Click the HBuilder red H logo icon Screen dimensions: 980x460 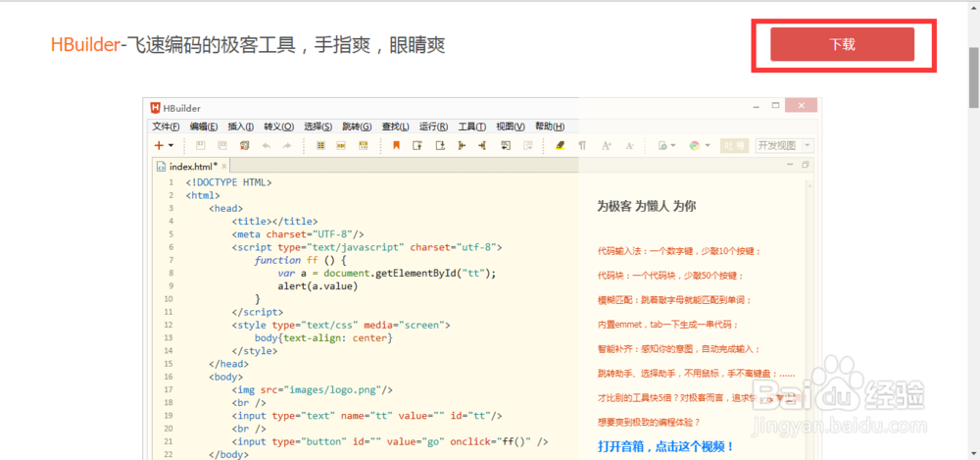click(x=155, y=108)
